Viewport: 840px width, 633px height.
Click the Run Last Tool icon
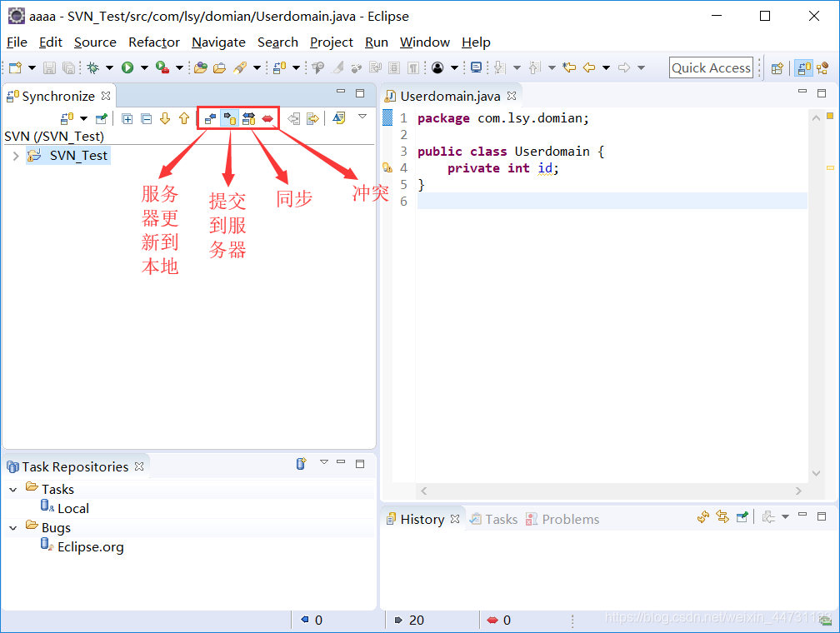click(162, 67)
